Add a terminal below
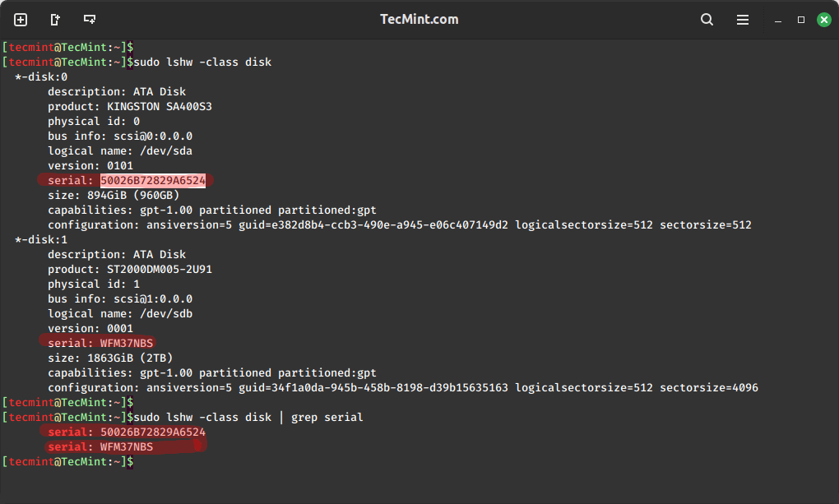Screen dimensions: 839x504 tap(90, 20)
